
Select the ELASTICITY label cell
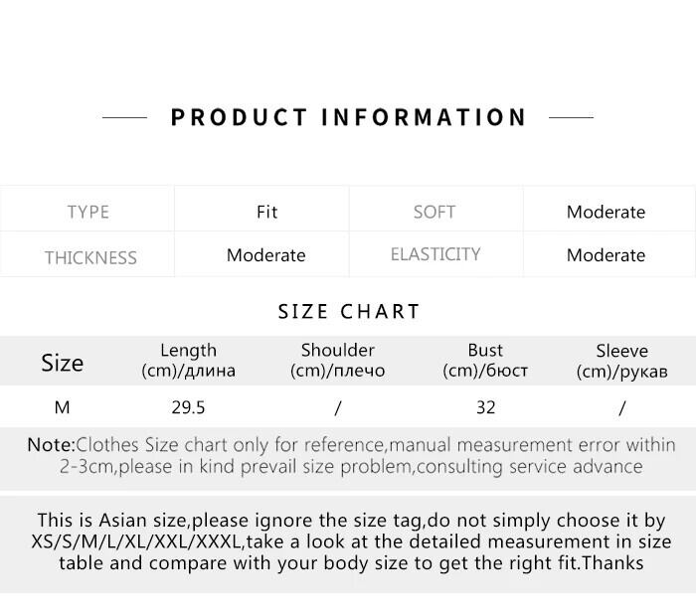pyautogui.click(x=435, y=254)
